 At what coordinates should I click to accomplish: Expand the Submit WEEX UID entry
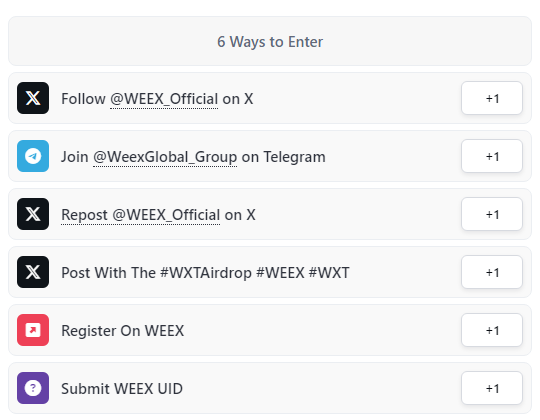point(270,388)
